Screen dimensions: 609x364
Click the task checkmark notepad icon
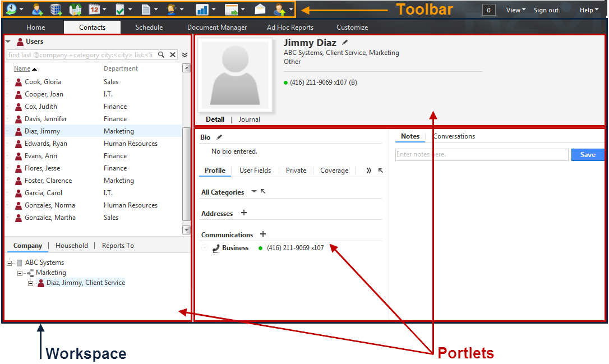(x=120, y=10)
